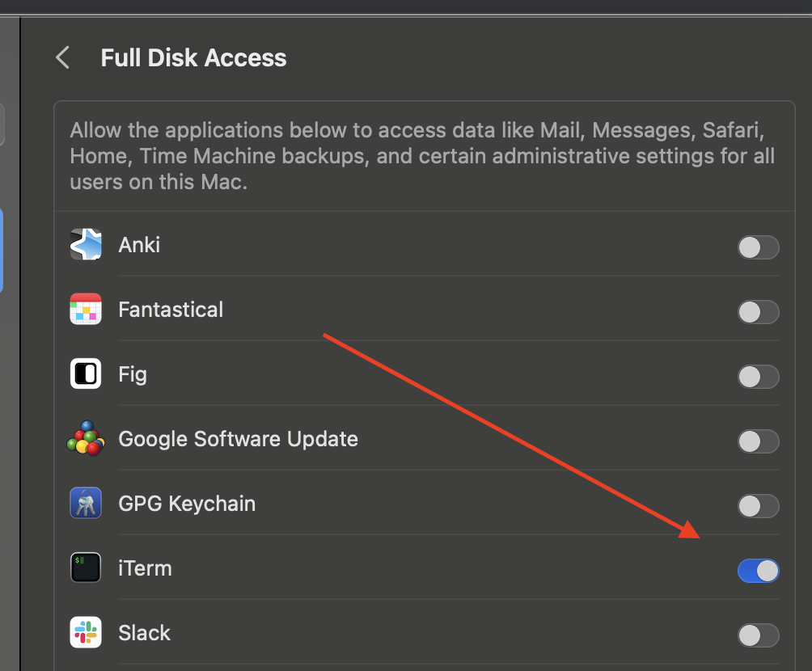Click the Google Software Update icon

pos(86,438)
